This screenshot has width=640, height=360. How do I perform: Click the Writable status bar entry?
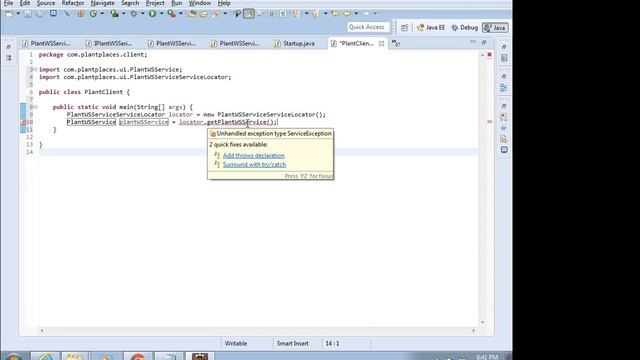pos(236,344)
